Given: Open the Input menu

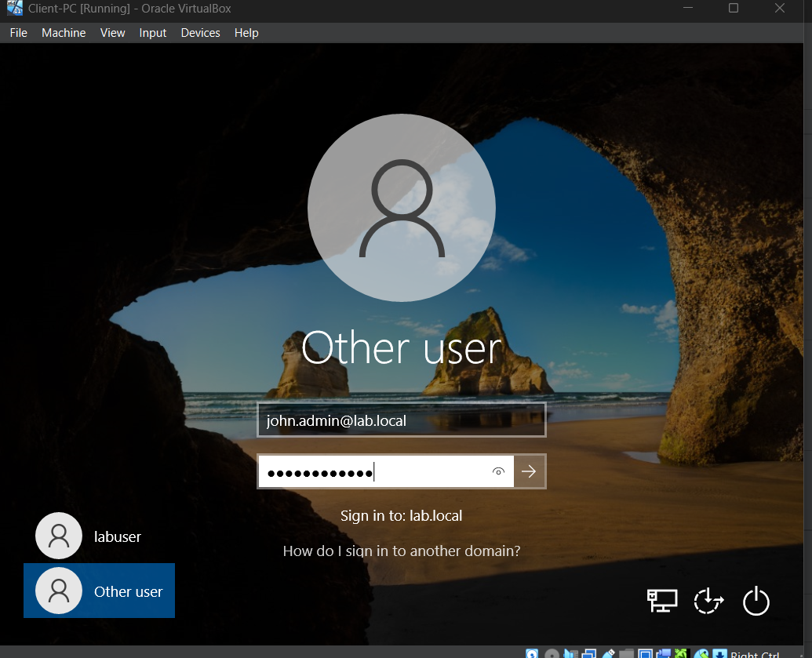Looking at the screenshot, I should 153,33.
